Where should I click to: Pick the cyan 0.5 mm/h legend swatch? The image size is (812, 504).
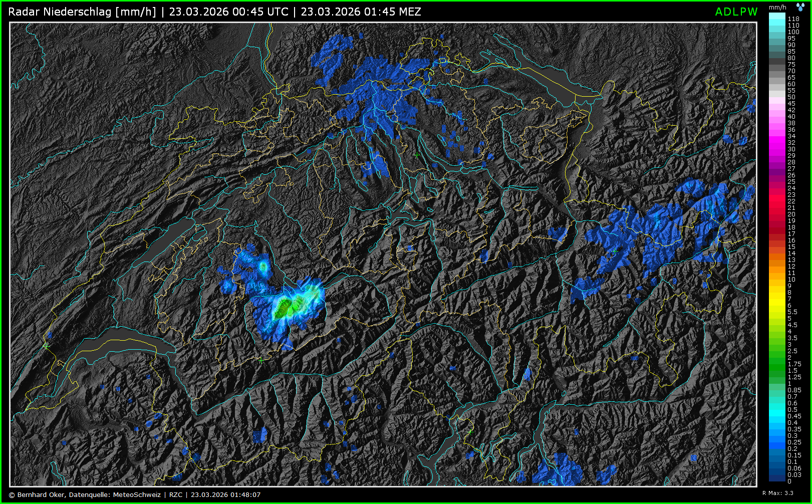[777, 410]
